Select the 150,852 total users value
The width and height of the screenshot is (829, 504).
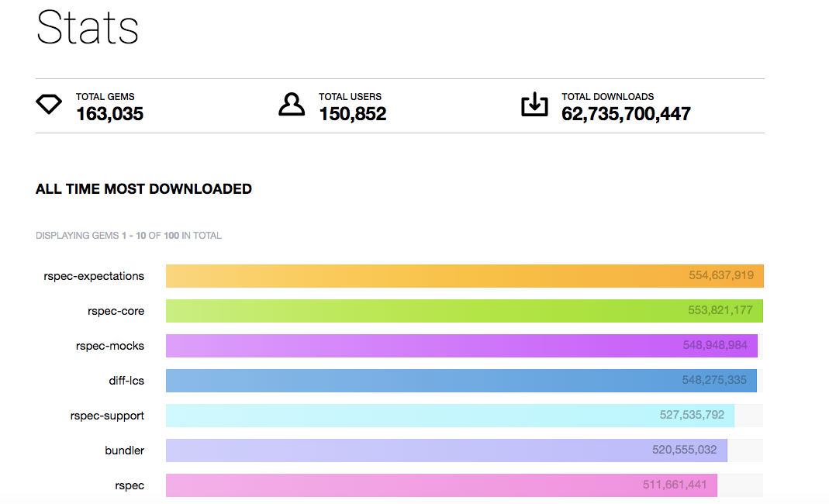[x=353, y=114]
